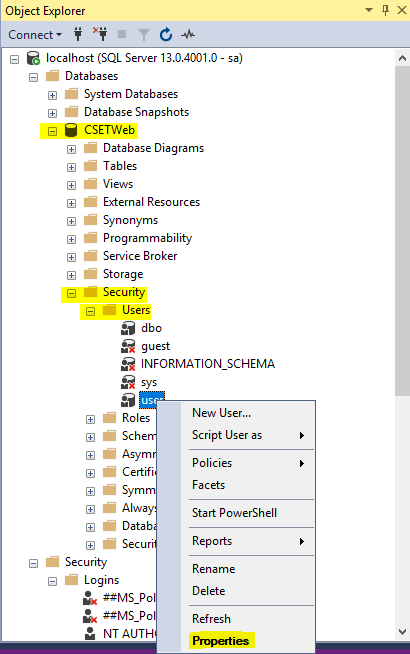The image size is (410, 654).
Task: Click the Filter funnel icon
Action: click(143, 35)
